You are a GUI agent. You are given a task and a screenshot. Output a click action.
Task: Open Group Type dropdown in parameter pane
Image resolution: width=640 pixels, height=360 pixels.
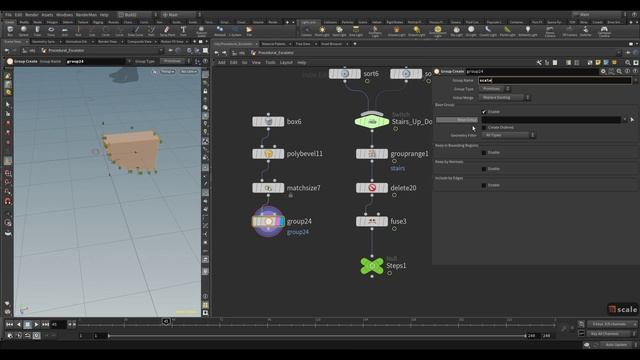point(495,89)
